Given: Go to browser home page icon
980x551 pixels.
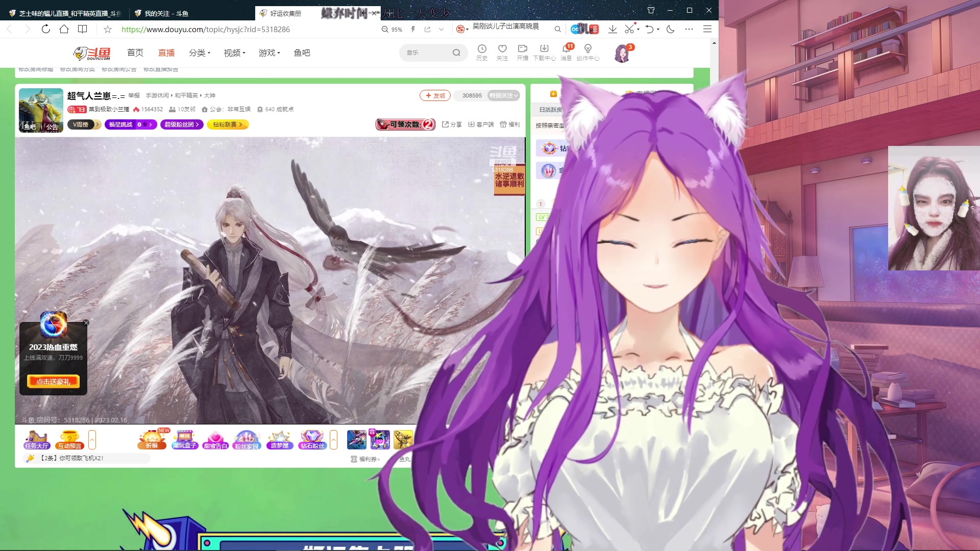Looking at the screenshot, I should point(64,29).
